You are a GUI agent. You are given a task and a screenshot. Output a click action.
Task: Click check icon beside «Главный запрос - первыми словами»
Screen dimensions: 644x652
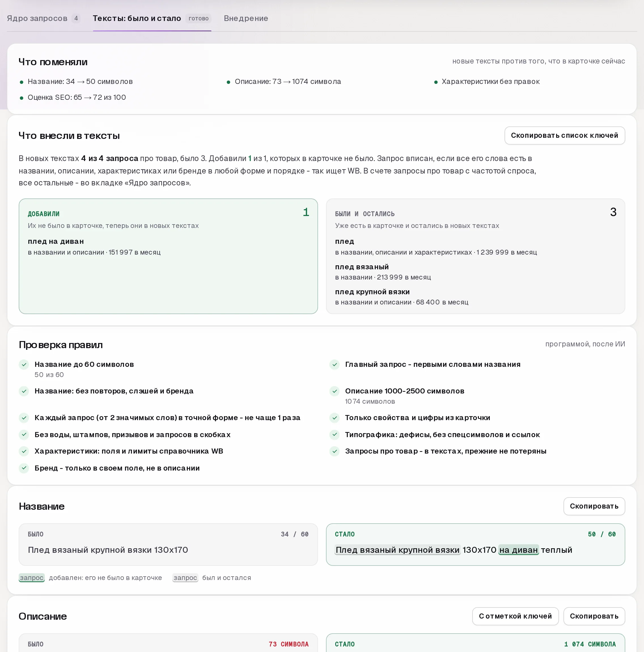334,365
